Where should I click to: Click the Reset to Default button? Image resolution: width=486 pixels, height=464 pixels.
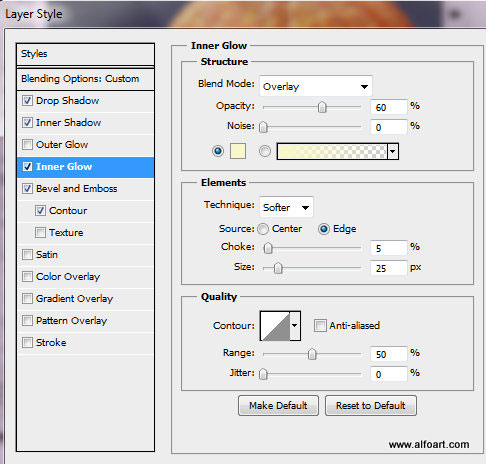coord(371,406)
